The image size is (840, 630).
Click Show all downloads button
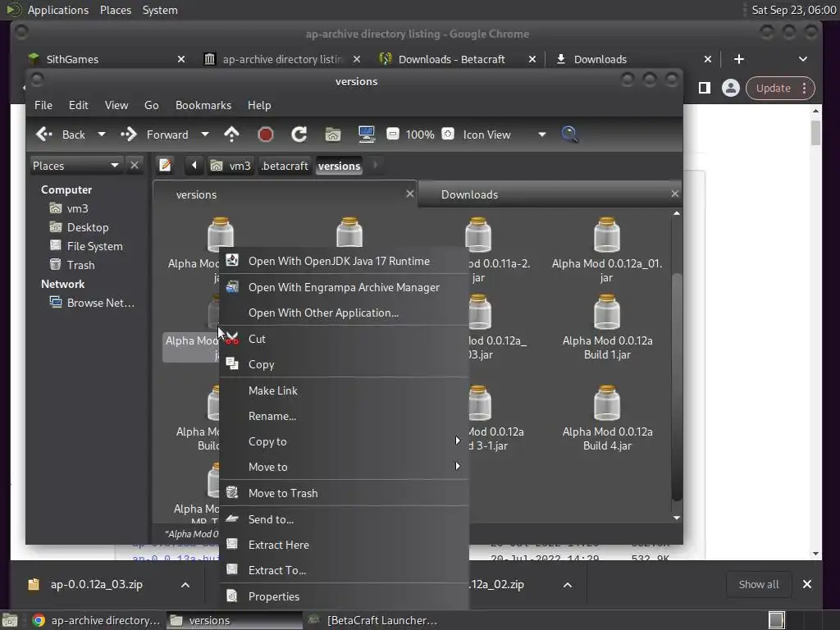[759, 584]
